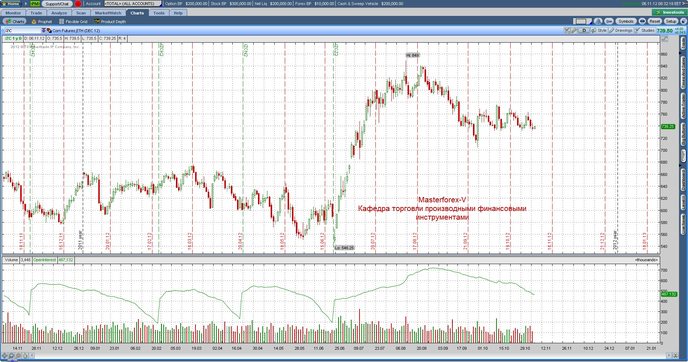Click the Option BP balance text
This screenshot has width=688, height=362.
(x=186, y=4)
